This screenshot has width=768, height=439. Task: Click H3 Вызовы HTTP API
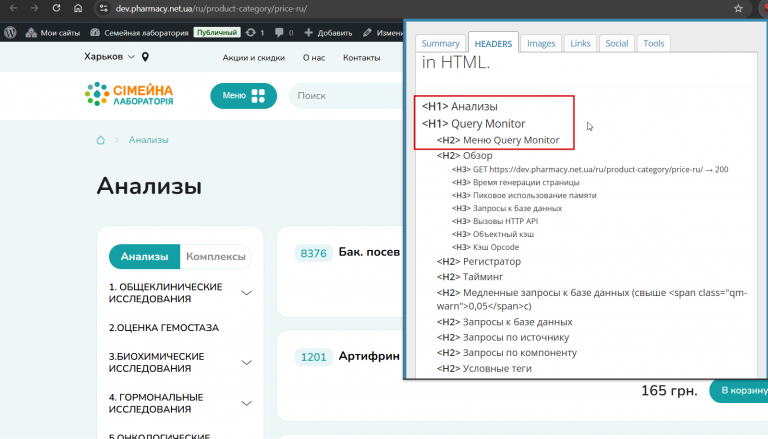(495, 221)
